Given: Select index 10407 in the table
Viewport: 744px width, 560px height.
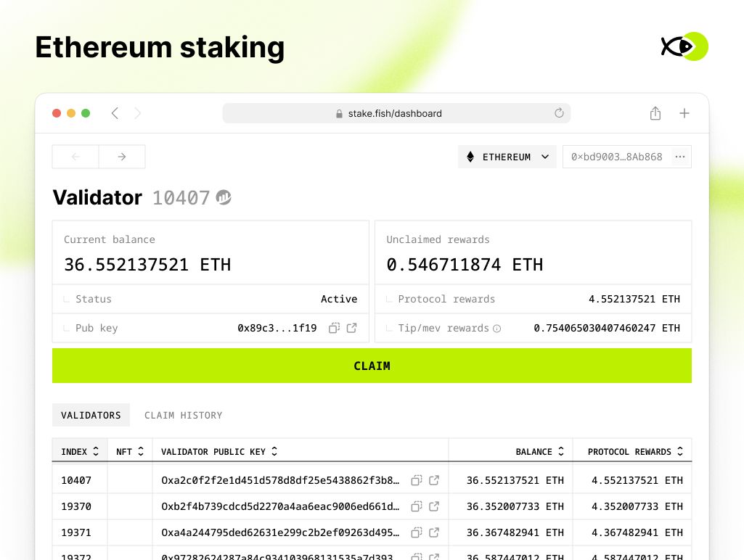Looking at the screenshot, I should tap(76, 480).
